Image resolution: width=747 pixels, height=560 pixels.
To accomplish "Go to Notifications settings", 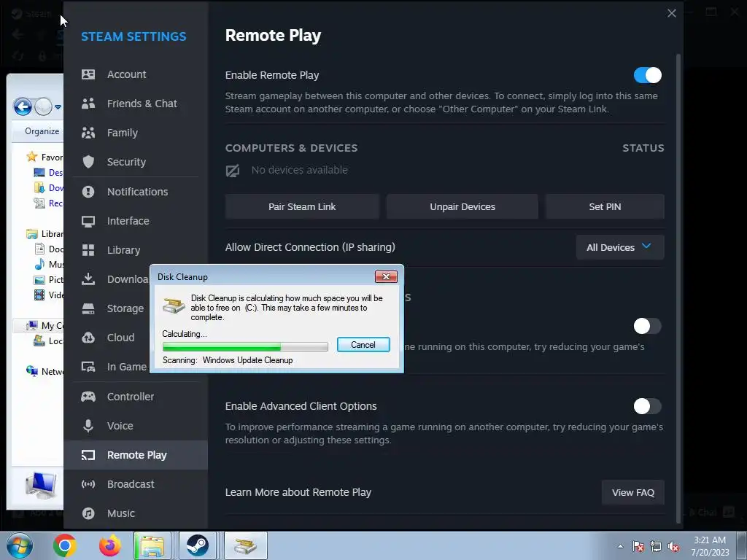I will point(136,192).
